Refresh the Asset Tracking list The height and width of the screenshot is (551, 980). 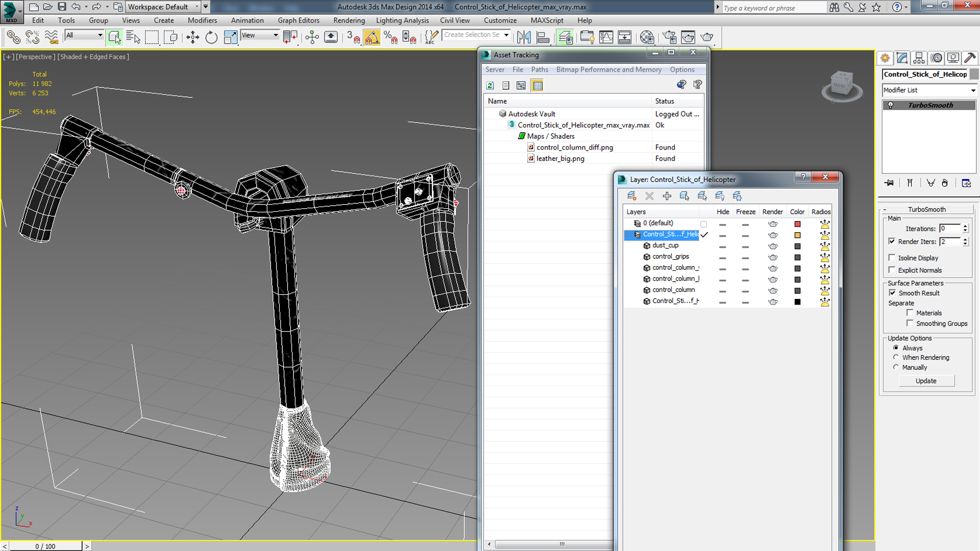point(490,85)
